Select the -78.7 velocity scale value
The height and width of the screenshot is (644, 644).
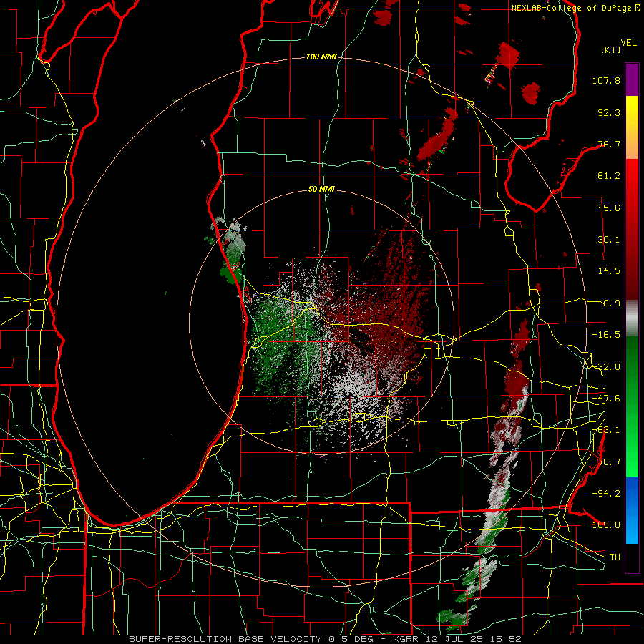606,462
